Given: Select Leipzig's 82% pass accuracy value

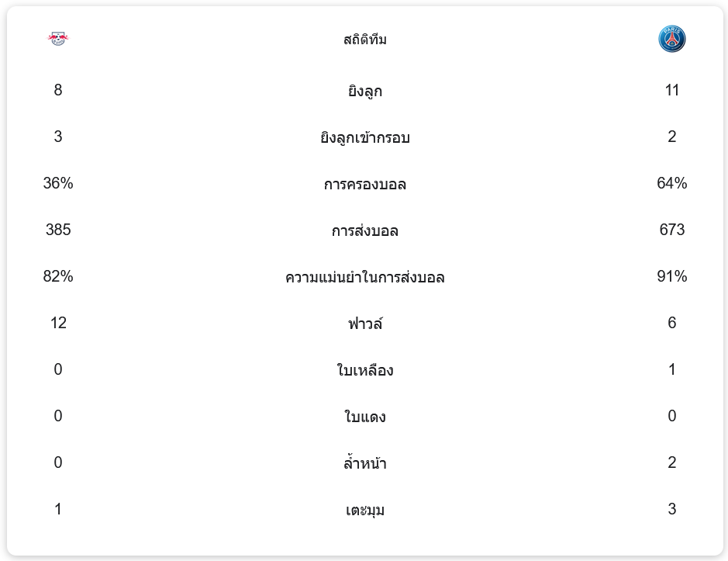Looking at the screenshot, I should coord(58,276).
